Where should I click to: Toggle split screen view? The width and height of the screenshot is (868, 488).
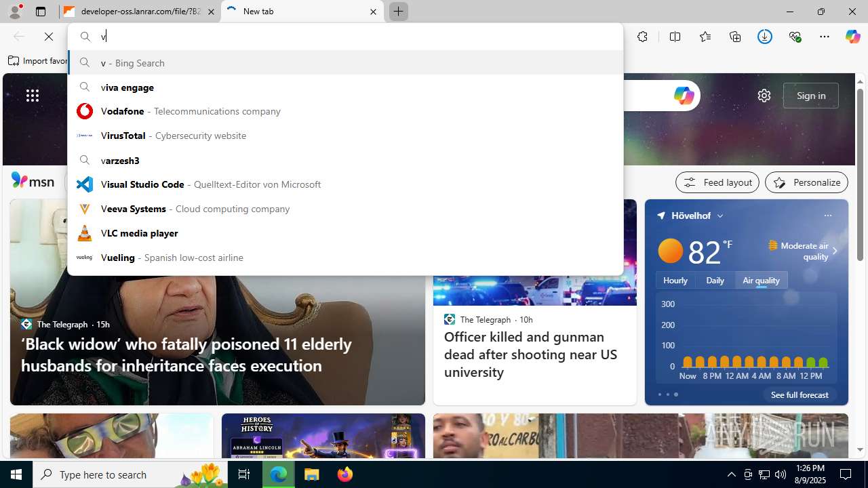coord(675,37)
